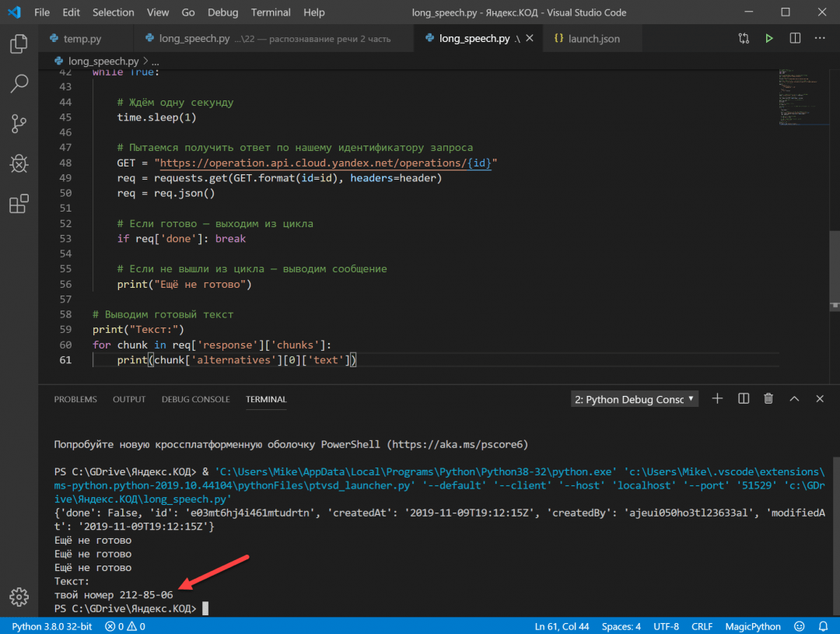Open the Explorer view in activity bar
The height and width of the screenshot is (634, 840).
[x=19, y=44]
